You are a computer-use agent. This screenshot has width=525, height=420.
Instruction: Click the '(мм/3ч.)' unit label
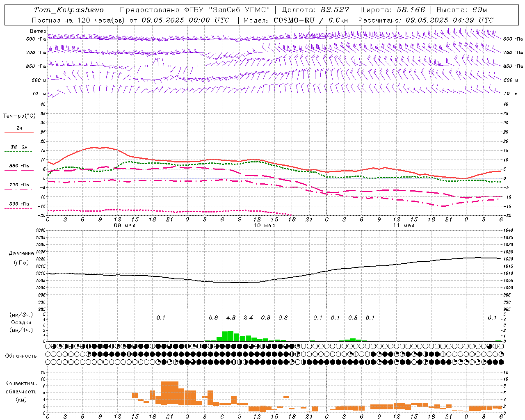coord(21,315)
